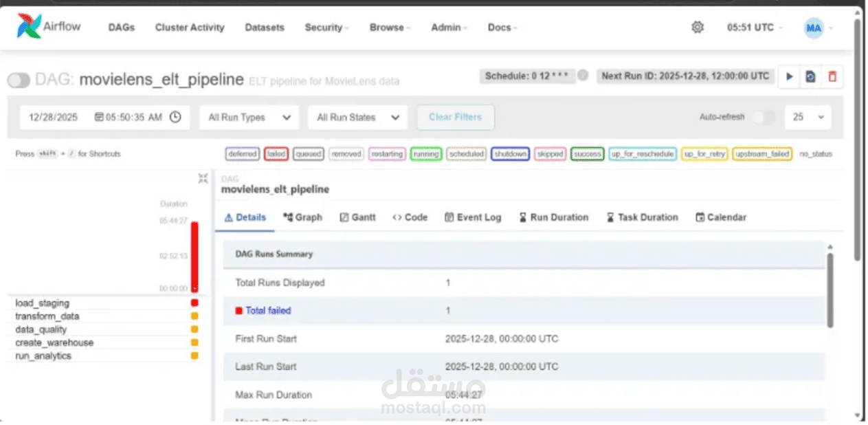Click the restarting status legend
868x425 pixels.
387,154
